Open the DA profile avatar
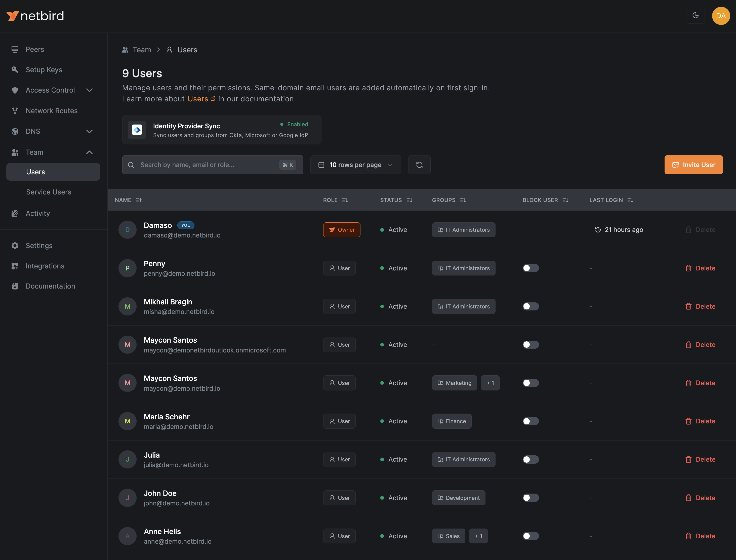Viewport: 736px width, 560px height. 721,16
